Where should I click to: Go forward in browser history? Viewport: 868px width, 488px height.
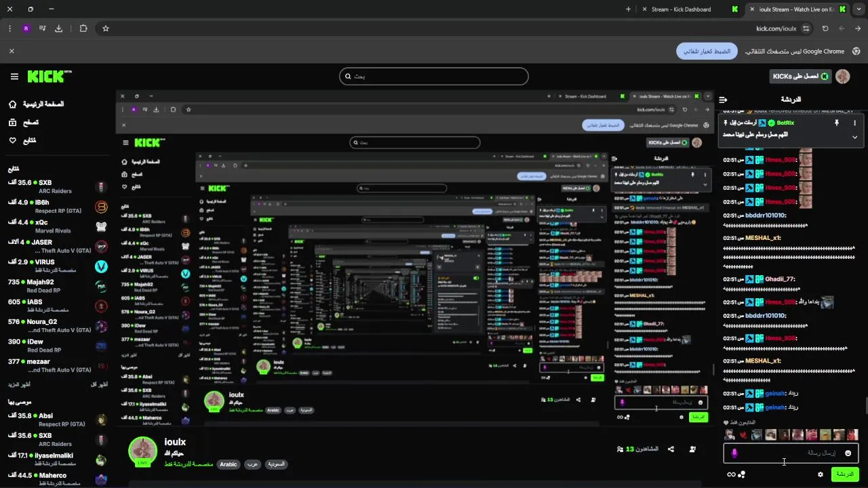[842, 28]
